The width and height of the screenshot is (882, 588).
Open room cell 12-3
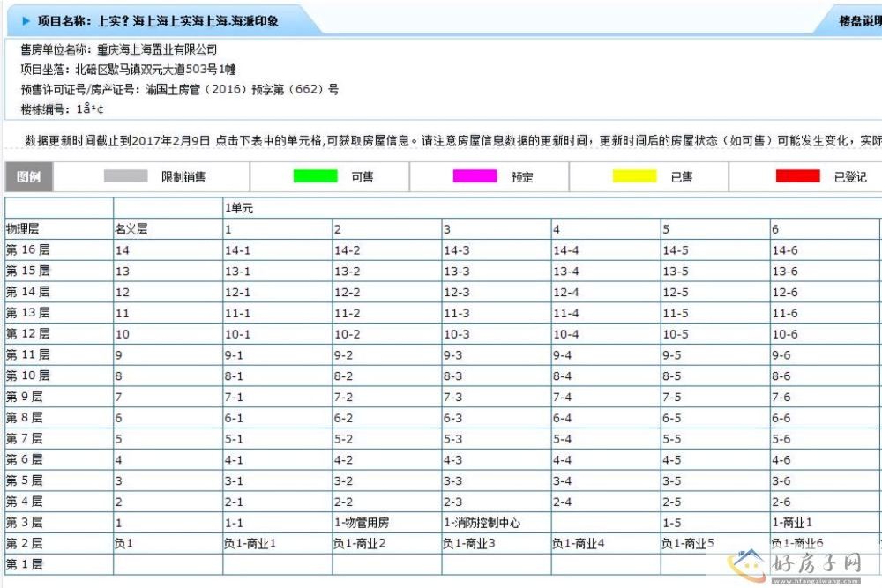coord(496,293)
